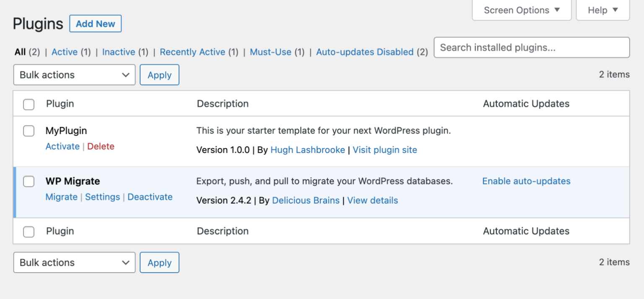Show Must-Use plugins
The height and width of the screenshot is (299, 644).
click(270, 52)
